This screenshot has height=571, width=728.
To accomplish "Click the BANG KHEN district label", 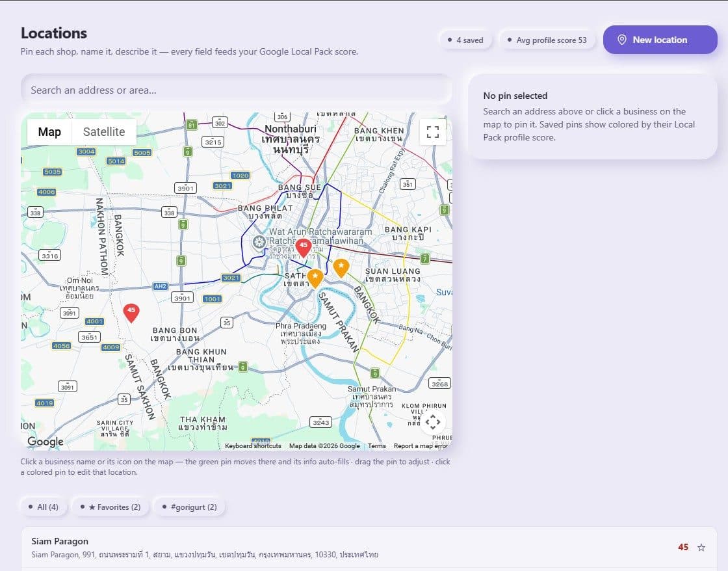I will pos(379,134).
